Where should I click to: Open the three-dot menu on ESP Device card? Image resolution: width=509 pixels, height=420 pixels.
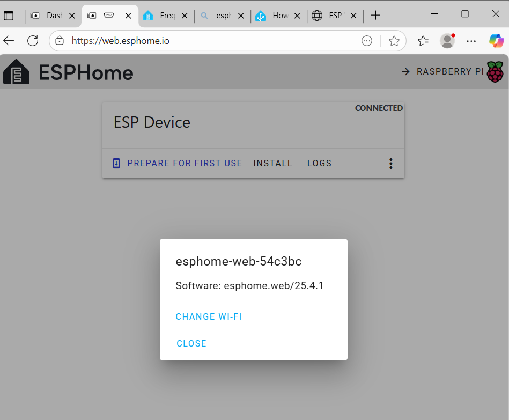[391, 164]
